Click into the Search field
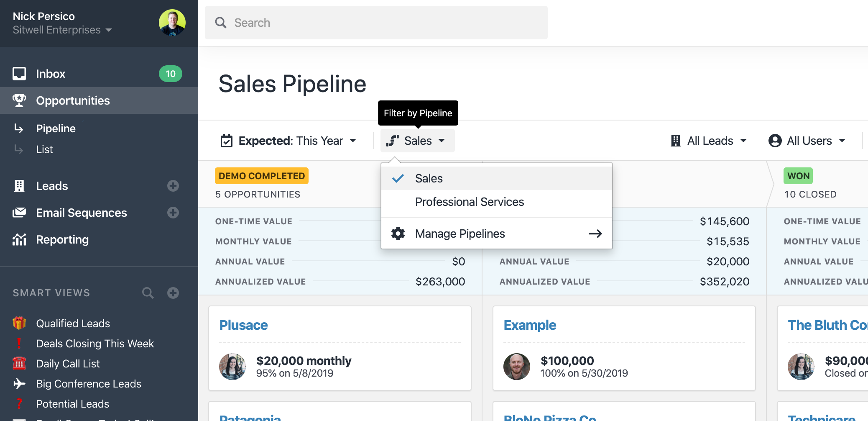The height and width of the screenshot is (421, 868). pos(376,23)
